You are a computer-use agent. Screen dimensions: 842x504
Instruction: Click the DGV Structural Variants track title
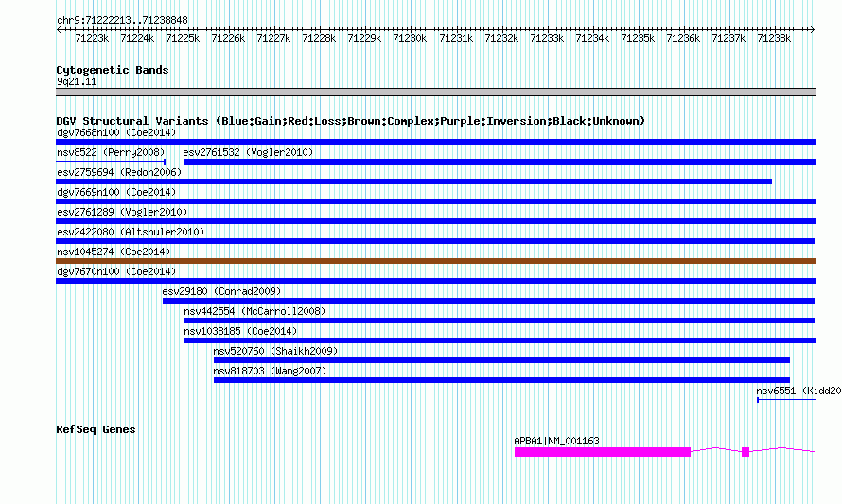[x=351, y=121]
